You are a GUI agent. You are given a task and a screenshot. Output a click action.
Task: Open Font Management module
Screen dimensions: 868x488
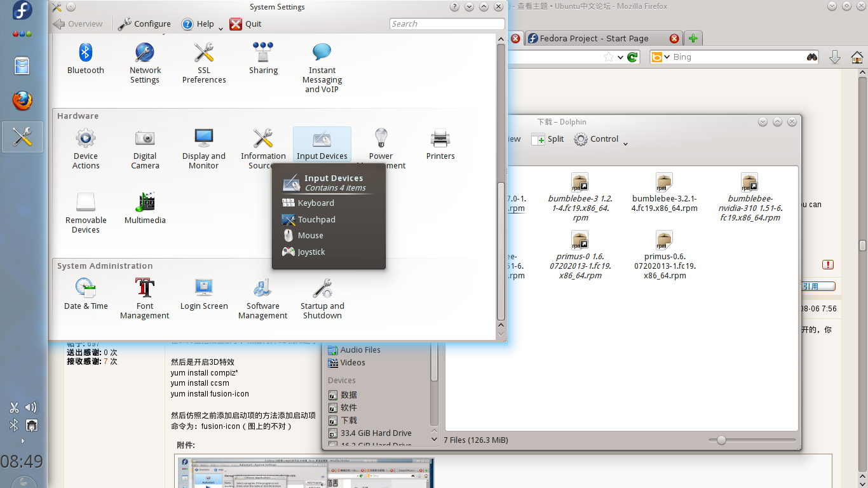pyautogui.click(x=145, y=299)
